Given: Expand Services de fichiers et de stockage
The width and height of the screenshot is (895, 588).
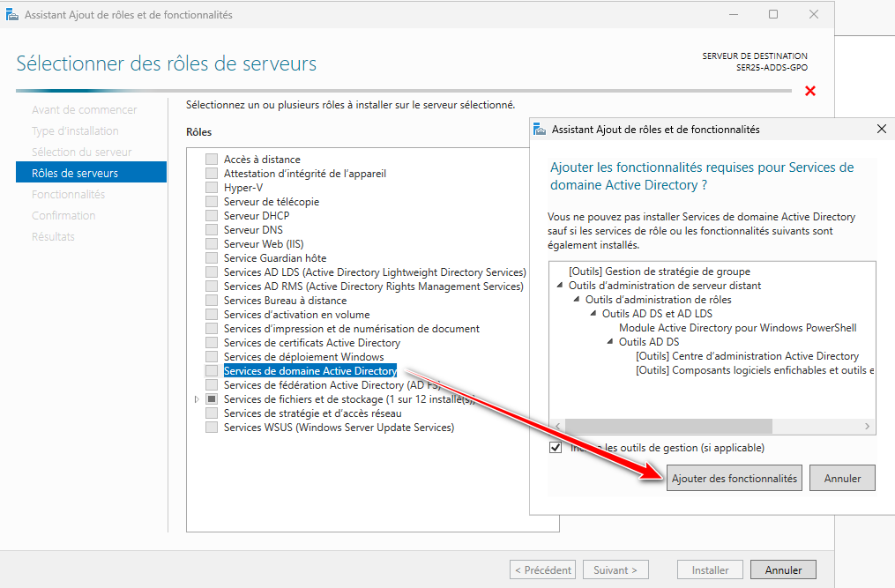Looking at the screenshot, I should (197, 399).
